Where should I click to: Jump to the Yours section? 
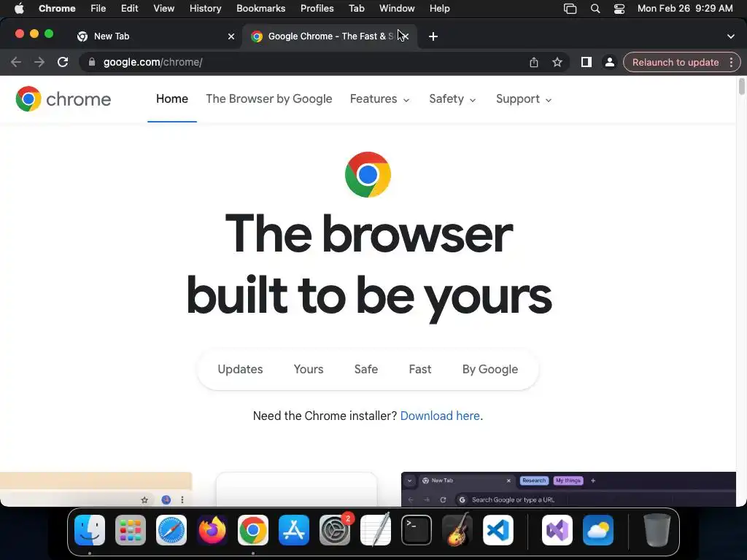[x=309, y=370]
